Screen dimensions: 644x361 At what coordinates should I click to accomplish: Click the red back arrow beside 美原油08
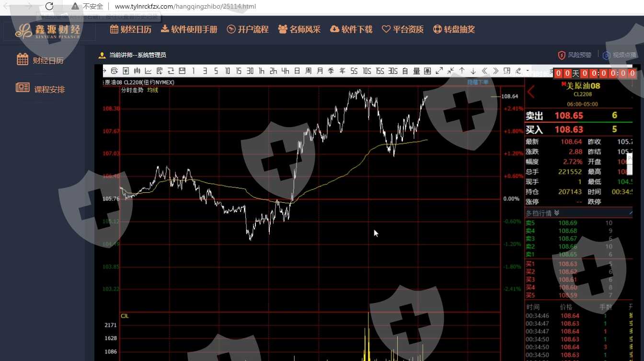(x=531, y=91)
